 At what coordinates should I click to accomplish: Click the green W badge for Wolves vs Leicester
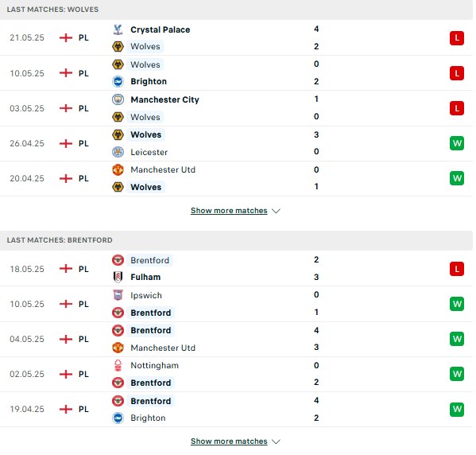[457, 143]
